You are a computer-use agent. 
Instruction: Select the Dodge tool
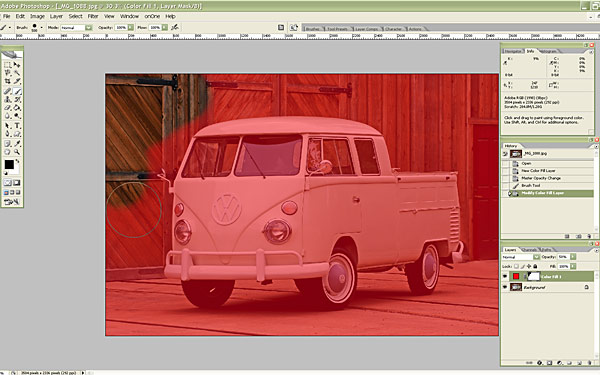pos(17,116)
